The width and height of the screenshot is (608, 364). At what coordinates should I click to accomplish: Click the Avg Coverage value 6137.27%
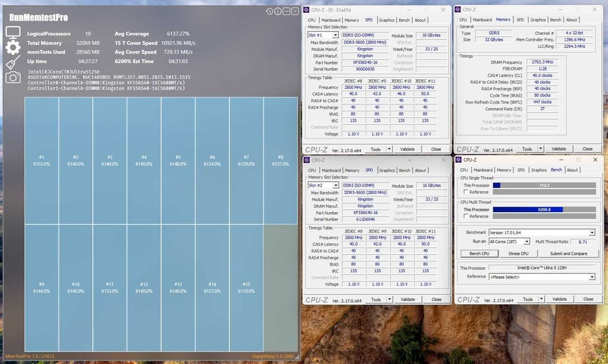[x=178, y=33]
